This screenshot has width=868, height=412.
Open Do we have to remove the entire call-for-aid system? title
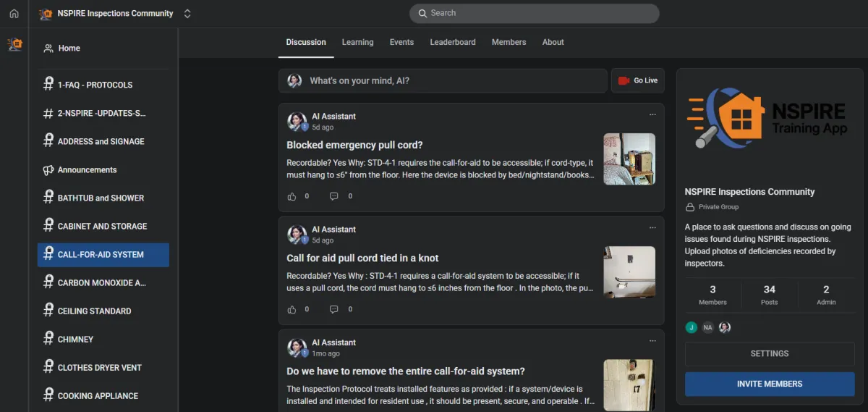406,371
